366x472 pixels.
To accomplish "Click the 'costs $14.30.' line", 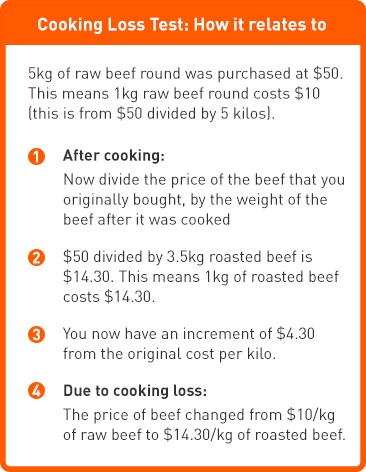I will pyautogui.click(x=109, y=297).
